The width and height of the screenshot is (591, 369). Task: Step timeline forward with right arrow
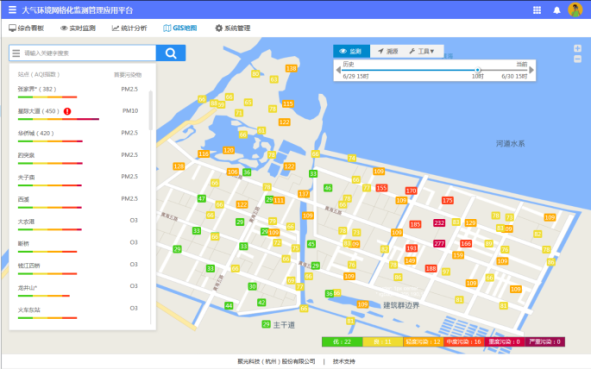[531, 70]
